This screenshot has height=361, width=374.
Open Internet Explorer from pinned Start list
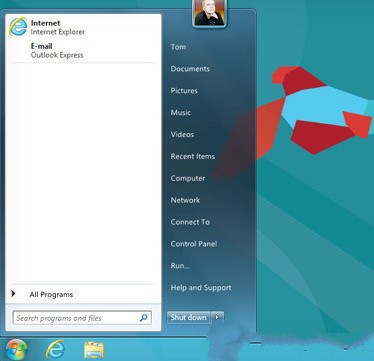[x=82, y=27]
